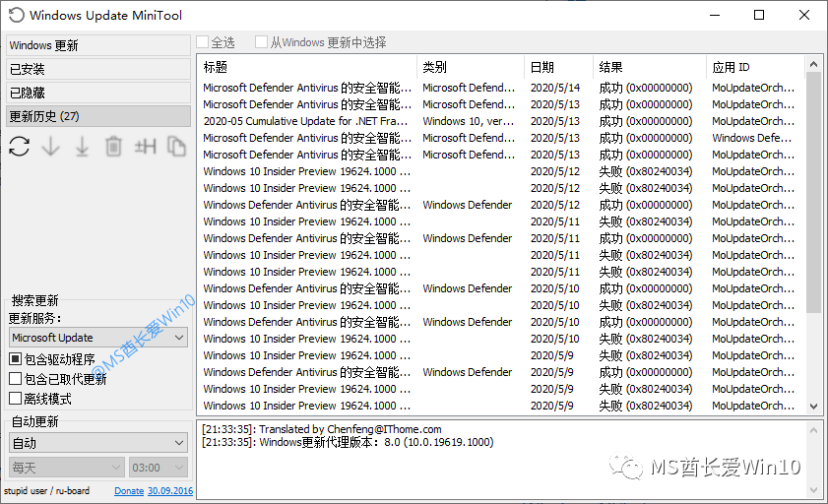The image size is (828, 504).
Task: Enable the 包含已取代更新 checkbox
Action: click(x=16, y=379)
